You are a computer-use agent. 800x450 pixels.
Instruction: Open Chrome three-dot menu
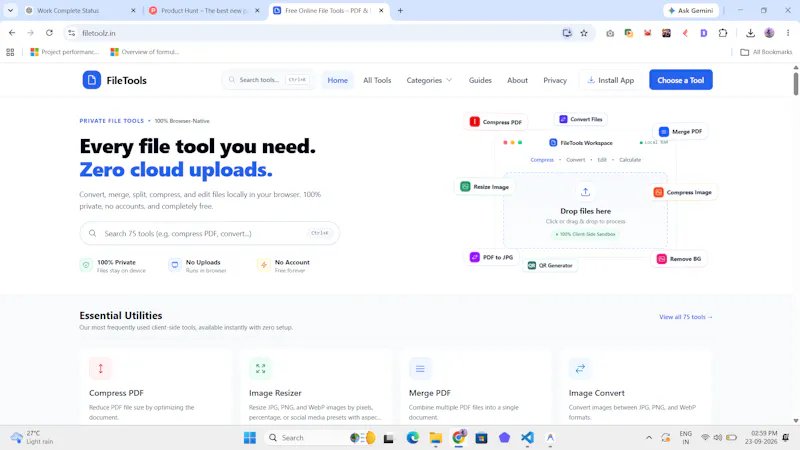[x=788, y=33]
